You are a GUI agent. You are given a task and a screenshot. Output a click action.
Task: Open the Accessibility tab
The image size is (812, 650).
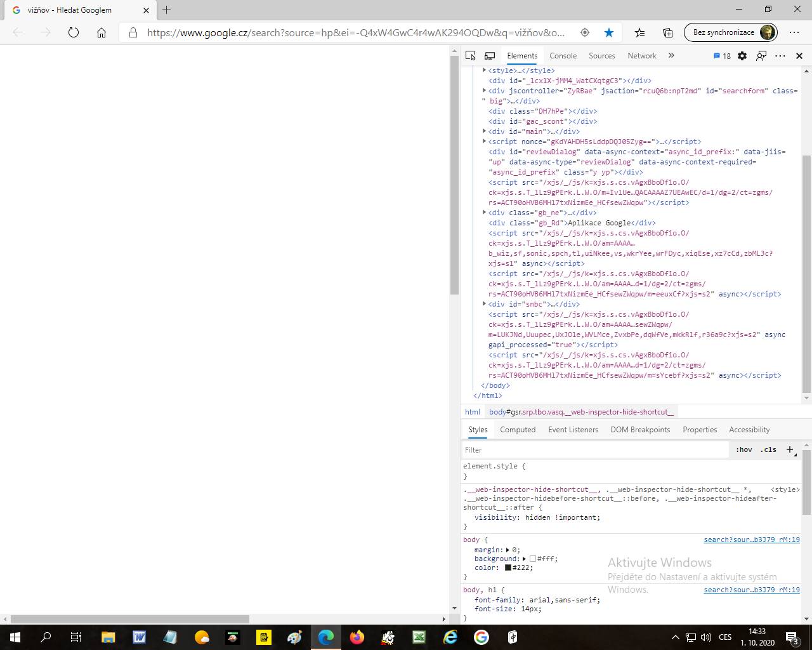pyautogui.click(x=749, y=430)
